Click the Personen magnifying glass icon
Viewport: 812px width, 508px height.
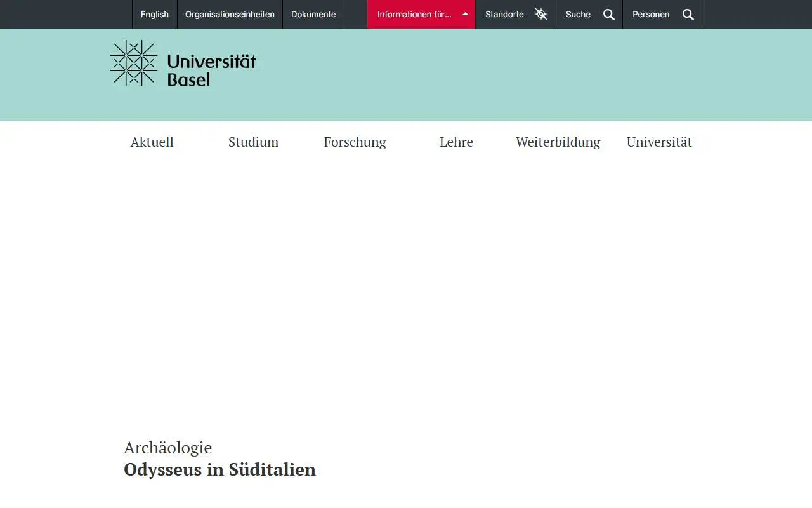[688, 14]
